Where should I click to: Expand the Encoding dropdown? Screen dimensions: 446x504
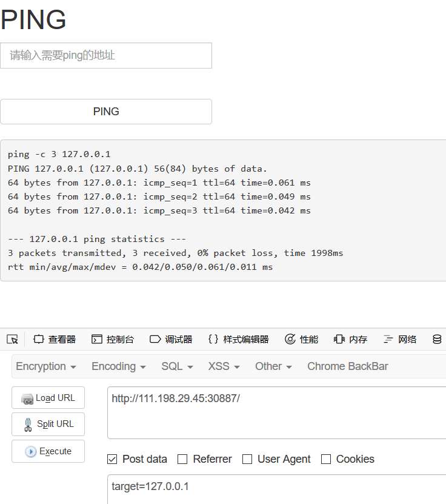coord(119,366)
